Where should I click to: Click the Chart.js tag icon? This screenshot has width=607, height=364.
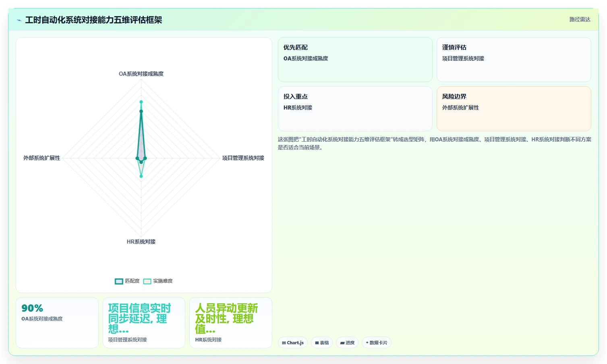pyautogui.click(x=284, y=343)
